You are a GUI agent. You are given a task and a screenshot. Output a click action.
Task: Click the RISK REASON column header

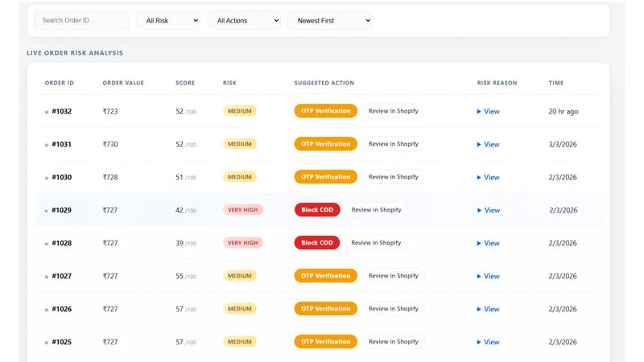point(497,83)
